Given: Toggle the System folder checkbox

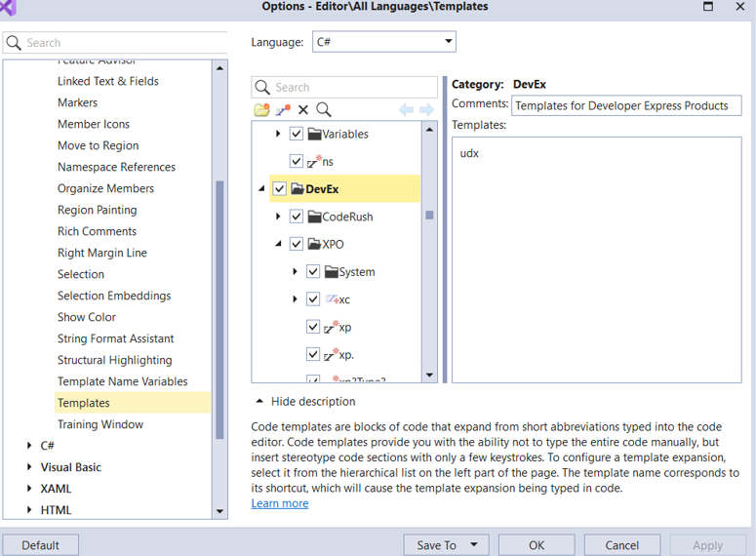Looking at the screenshot, I should 313,272.
